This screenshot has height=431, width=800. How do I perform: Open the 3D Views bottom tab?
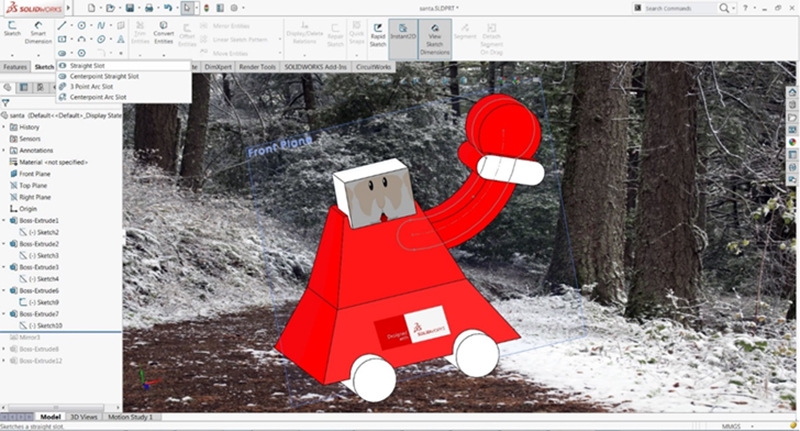(84, 417)
